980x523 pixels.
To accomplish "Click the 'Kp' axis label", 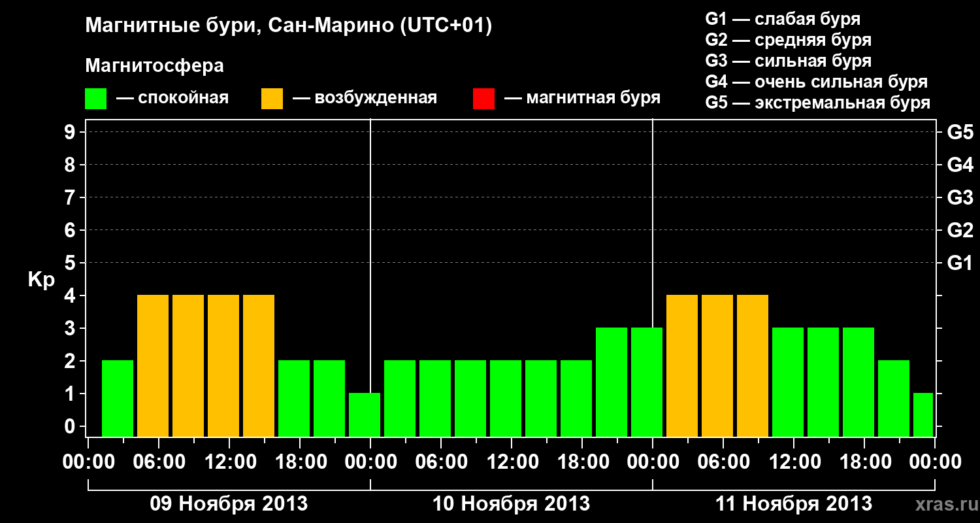I will [x=41, y=280].
